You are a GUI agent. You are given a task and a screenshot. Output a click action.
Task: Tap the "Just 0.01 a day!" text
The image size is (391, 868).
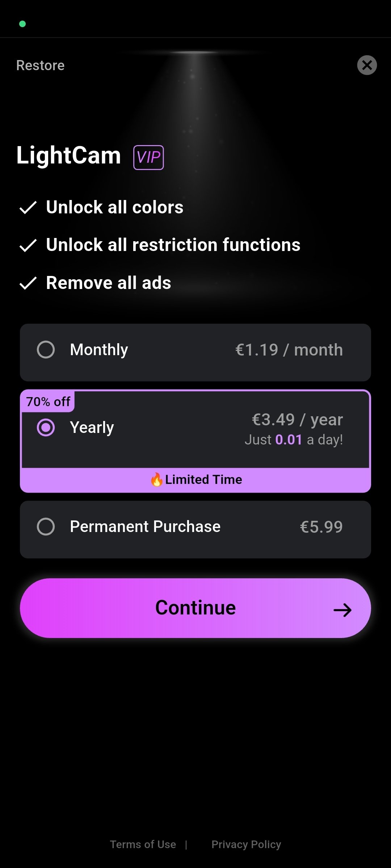294,440
